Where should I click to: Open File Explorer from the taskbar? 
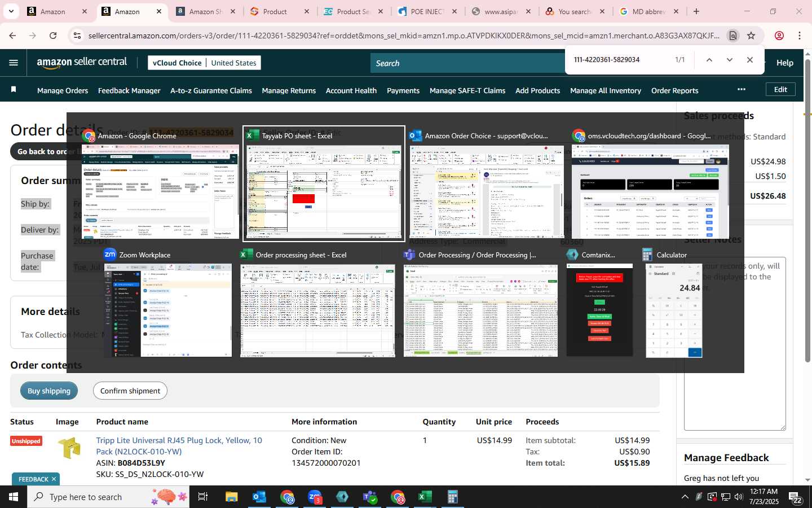coord(232,497)
